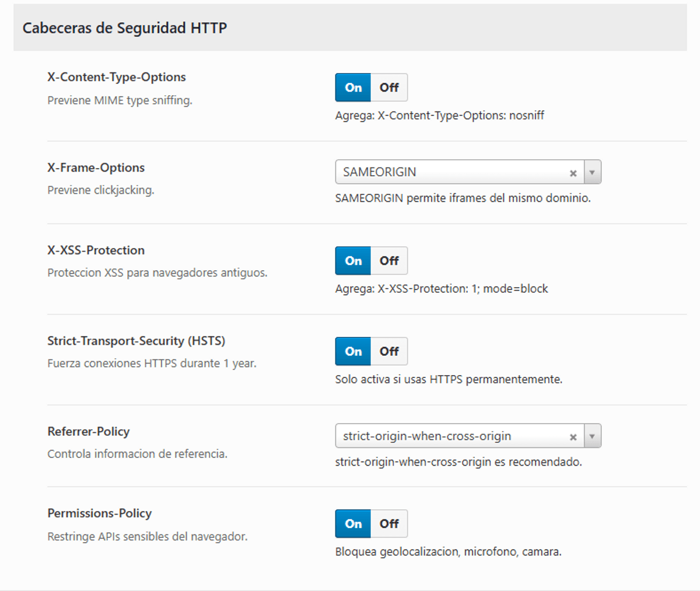Turn on X-Content-Type-Options

(353, 88)
